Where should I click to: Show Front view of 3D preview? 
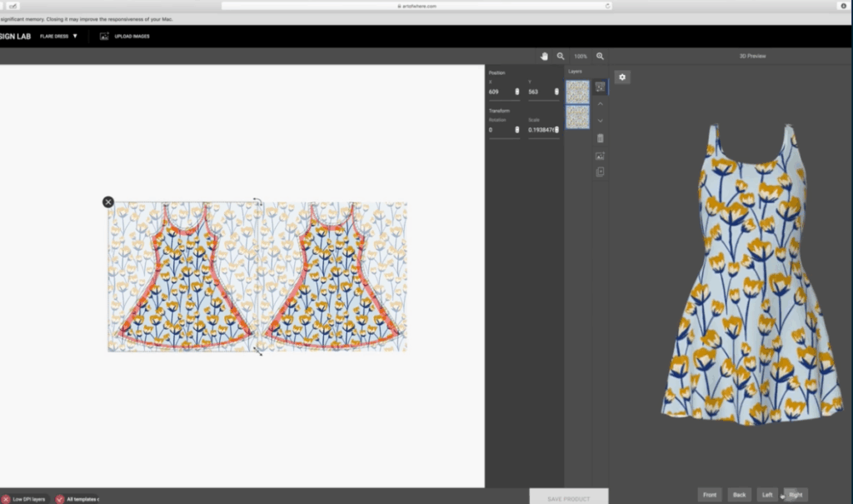pos(710,495)
